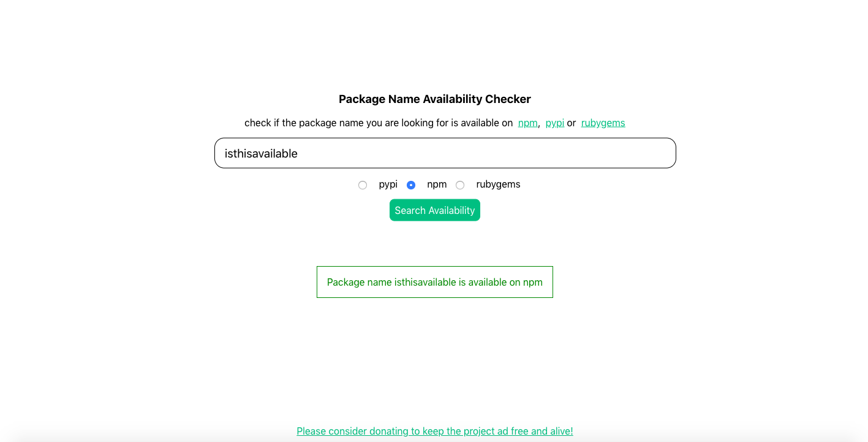Click the availability result message box
868x442 pixels.
[434, 282]
